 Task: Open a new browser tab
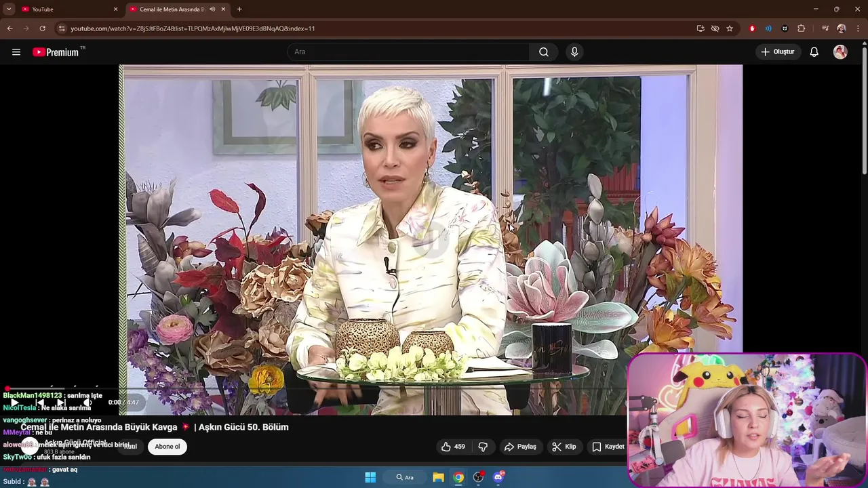(239, 9)
